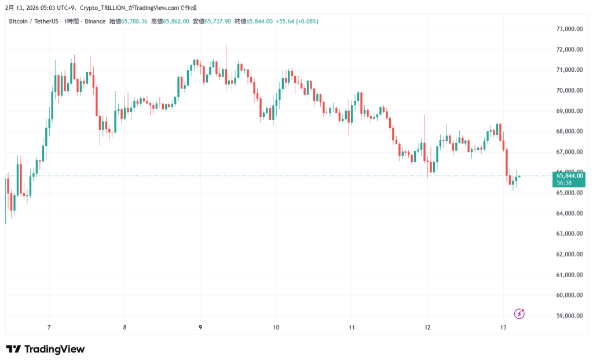Click the 73,000.00 price axis label
The height and width of the screenshot is (364, 593).
pyautogui.click(x=569, y=29)
